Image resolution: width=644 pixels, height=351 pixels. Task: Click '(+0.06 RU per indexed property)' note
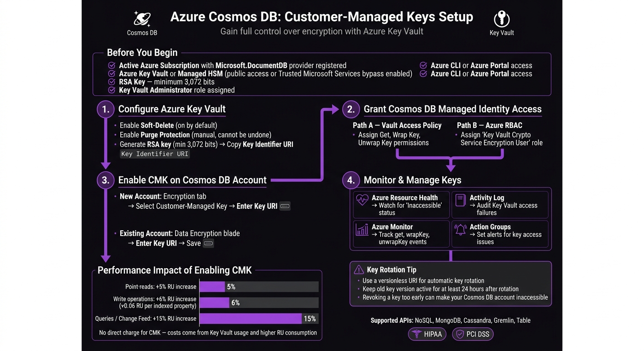pos(157,306)
